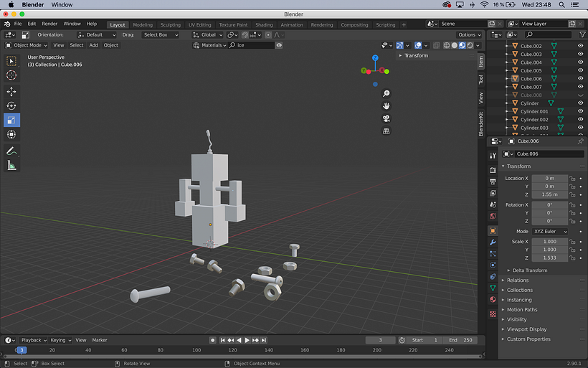The image size is (588, 368).
Task: Click the zoom viewport magnifier icon
Action: (386, 93)
